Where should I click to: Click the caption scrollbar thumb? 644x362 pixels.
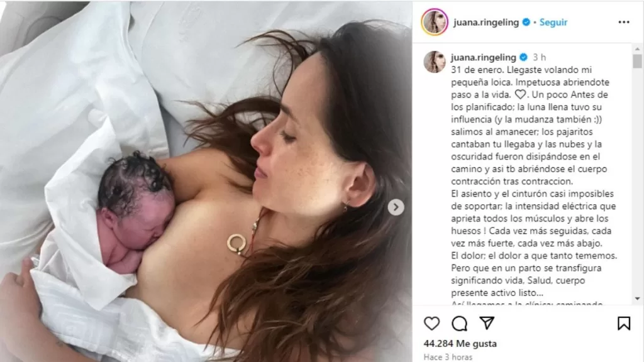click(637, 61)
